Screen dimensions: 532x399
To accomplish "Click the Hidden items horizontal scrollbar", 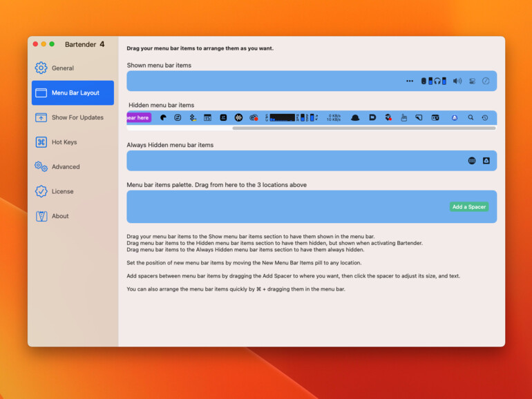I will click(363, 128).
